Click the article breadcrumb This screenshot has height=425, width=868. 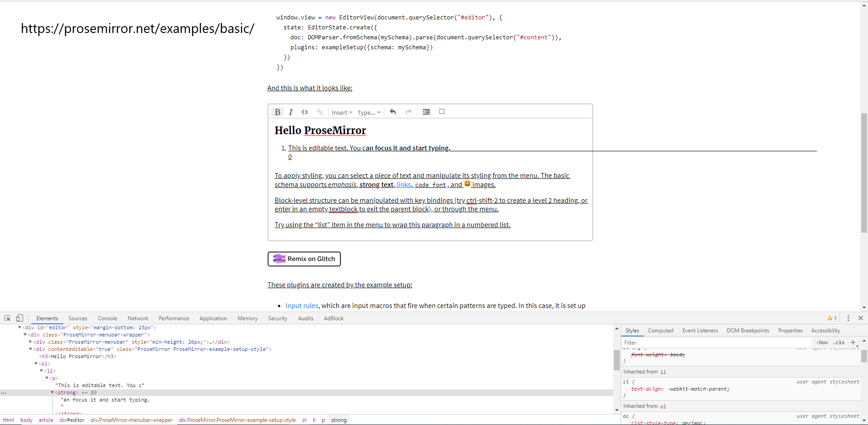click(x=46, y=420)
